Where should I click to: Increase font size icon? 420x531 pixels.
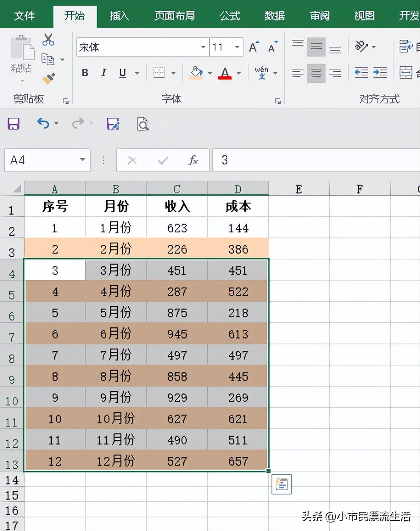254,47
